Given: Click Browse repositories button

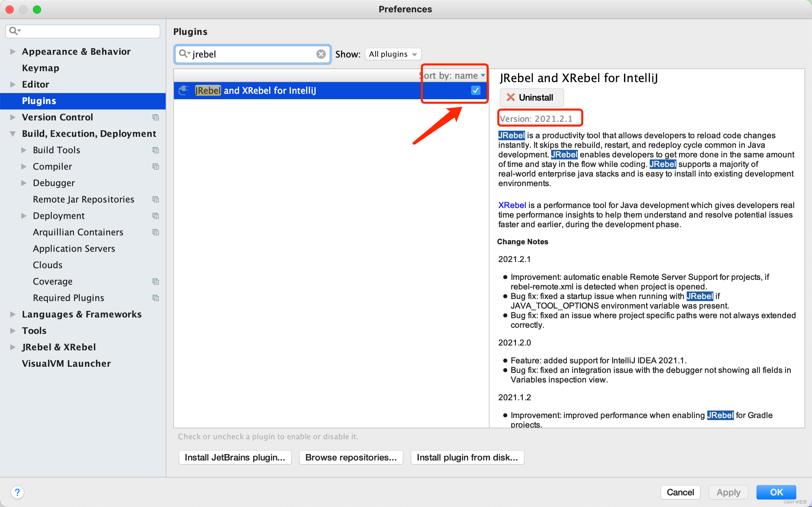Looking at the screenshot, I should pyautogui.click(x=351, y=457).
